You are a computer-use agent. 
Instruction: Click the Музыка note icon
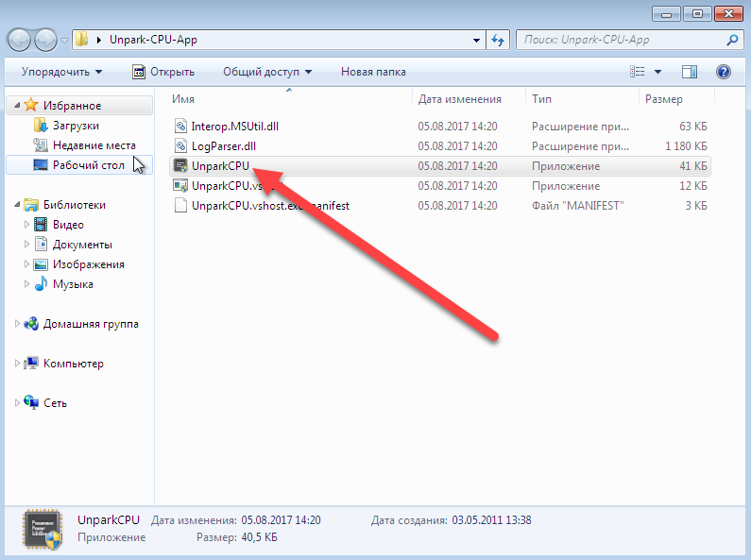41,284
